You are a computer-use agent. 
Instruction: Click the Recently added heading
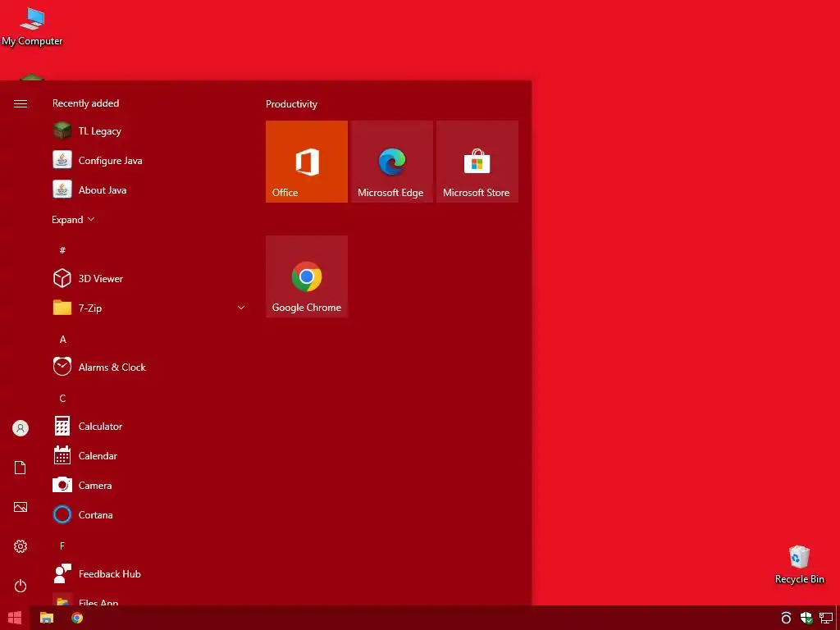point(85,103)
